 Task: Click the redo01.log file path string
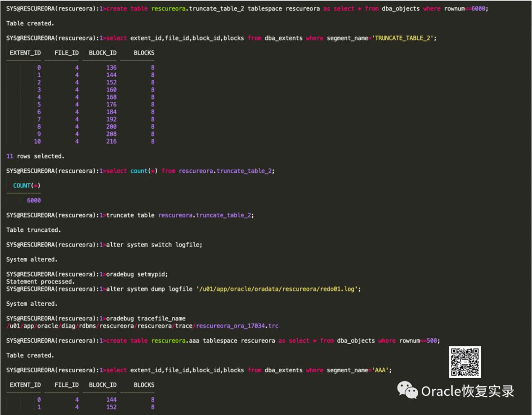[x=278, y=289]
